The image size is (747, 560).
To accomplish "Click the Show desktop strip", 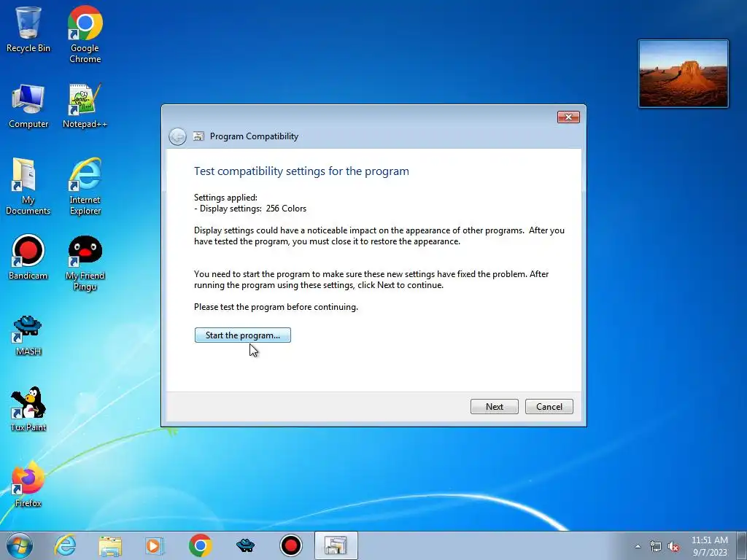I will click(x=743, y=545).
